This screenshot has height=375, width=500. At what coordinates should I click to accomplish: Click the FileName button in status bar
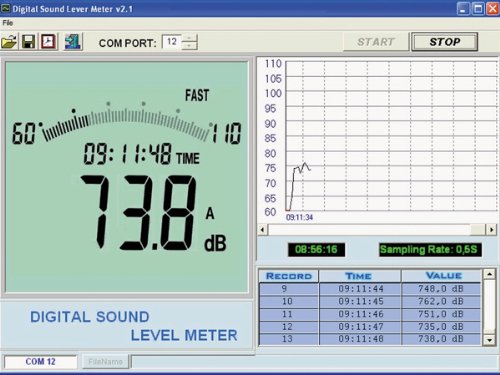click(x=105, y=362)
